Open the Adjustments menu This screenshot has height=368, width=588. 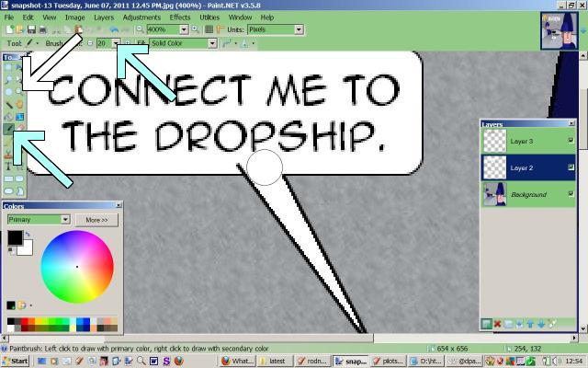pos(141,17)
